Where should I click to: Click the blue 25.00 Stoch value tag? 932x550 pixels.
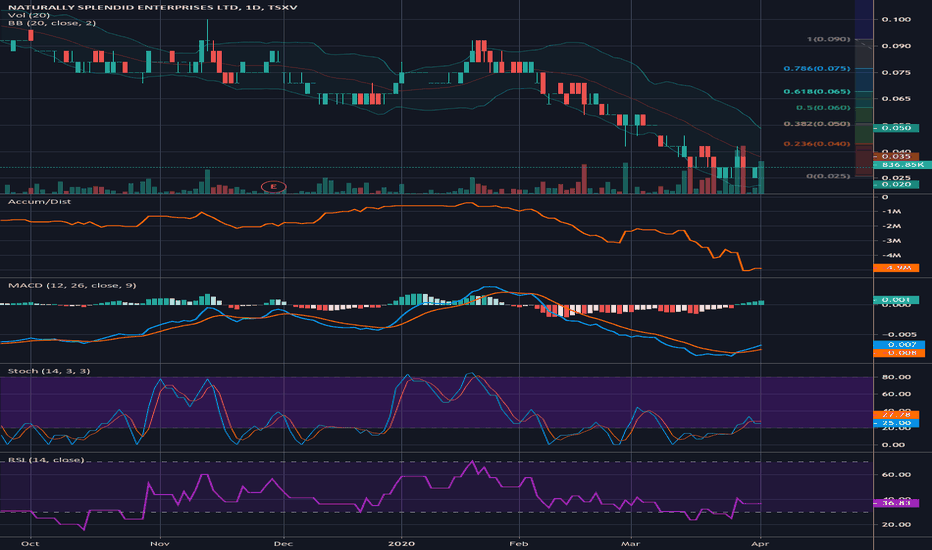coord(896,423)
